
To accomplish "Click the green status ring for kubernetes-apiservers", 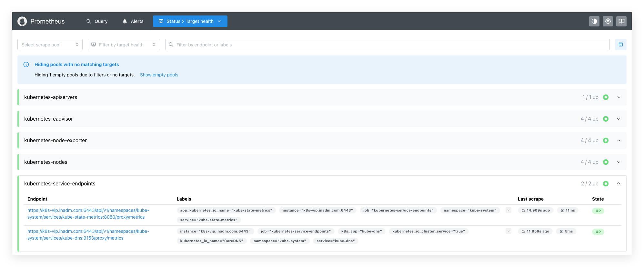I will pyautogui.click(x=606, y=97).
